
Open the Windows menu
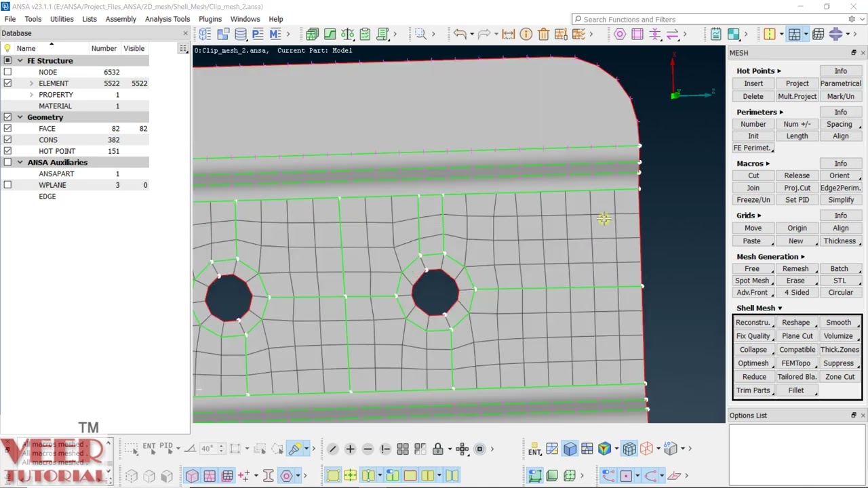245,19
